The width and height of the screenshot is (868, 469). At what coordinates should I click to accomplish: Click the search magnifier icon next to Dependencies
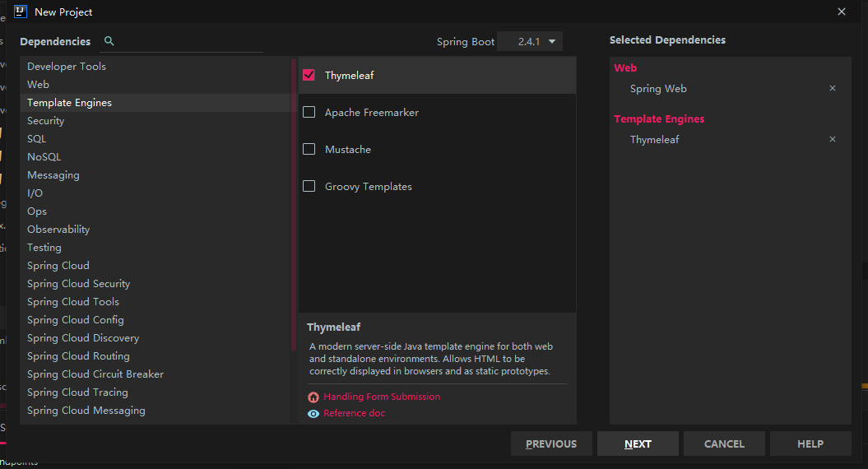pyautogui.click(x=109, y=41)
